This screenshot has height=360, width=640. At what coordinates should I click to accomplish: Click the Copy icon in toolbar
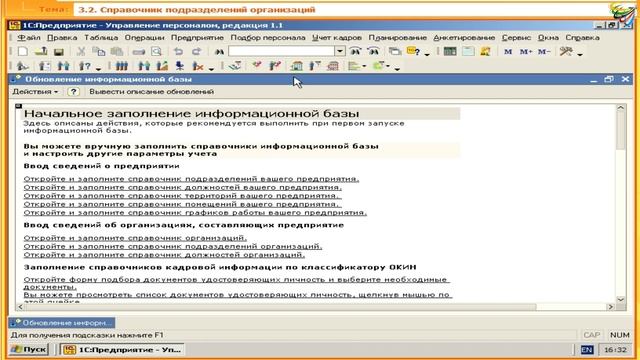98,51
